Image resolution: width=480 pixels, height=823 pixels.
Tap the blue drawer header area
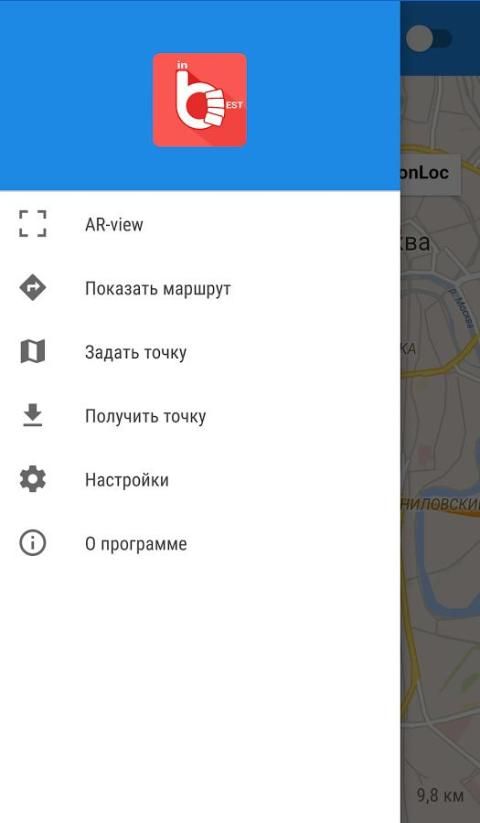pos(200,96)
